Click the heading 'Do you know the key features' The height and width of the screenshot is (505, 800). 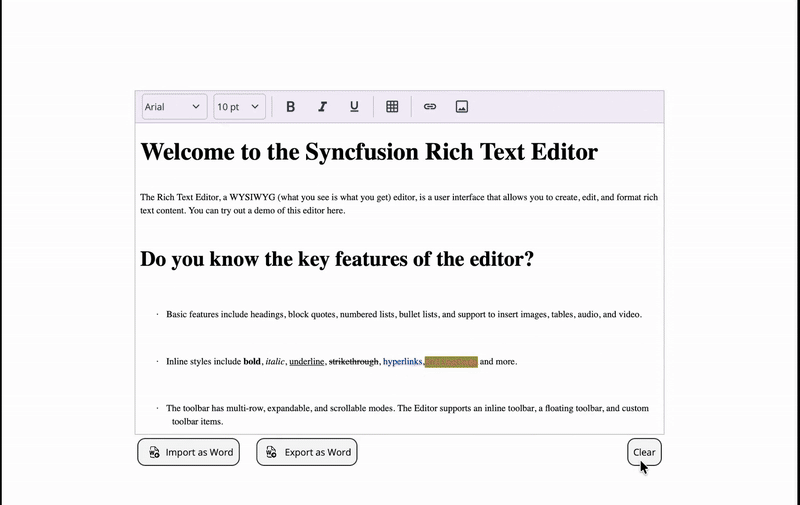point(337,259)
